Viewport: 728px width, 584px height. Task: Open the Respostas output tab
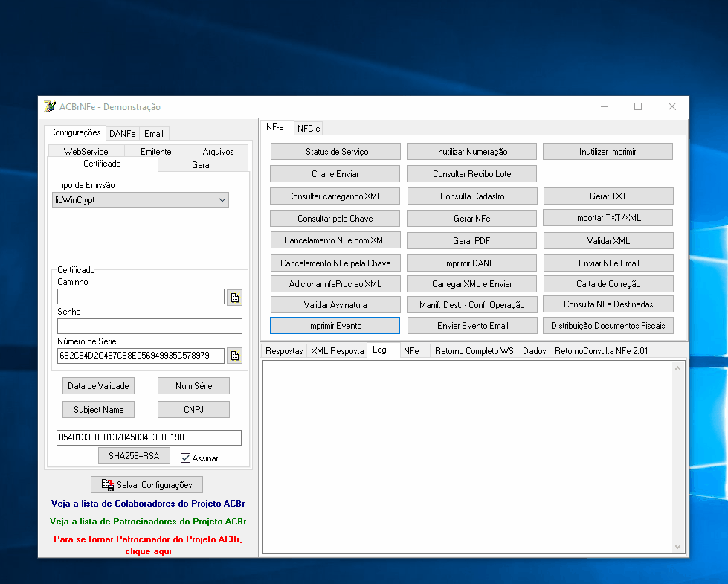pos(284,350)
